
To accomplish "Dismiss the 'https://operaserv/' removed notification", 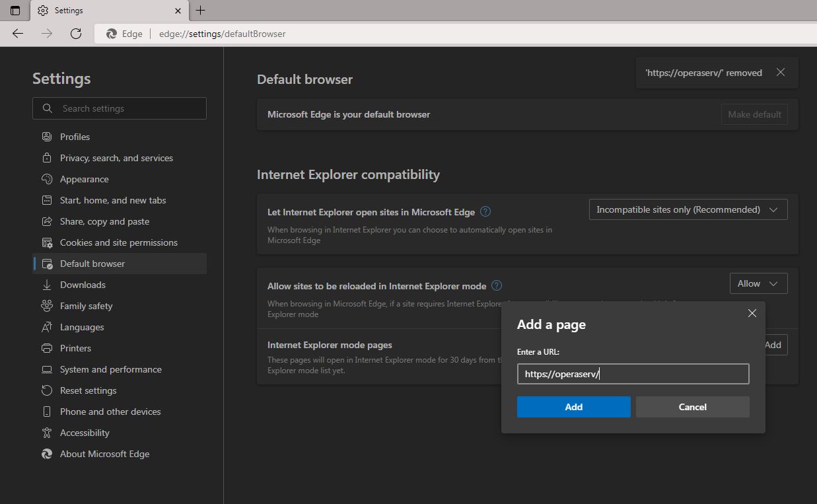I will (x=781, y=73).
